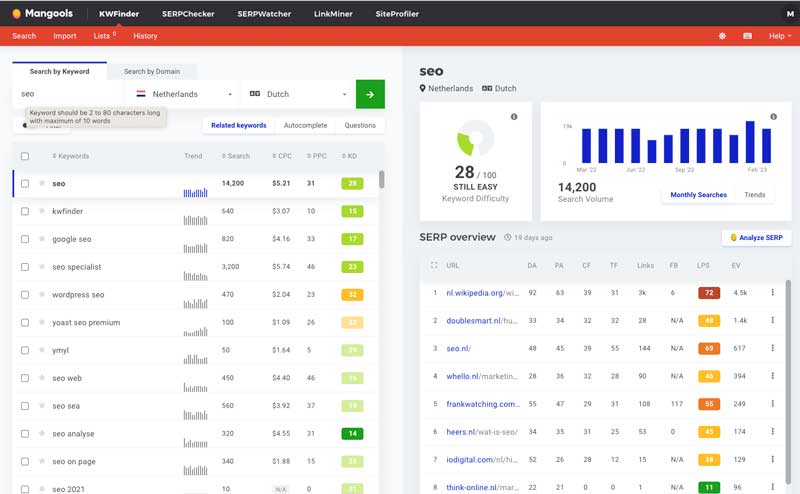Sort by KD column
The image size is (800, 494).
click(x=349, y=156)
